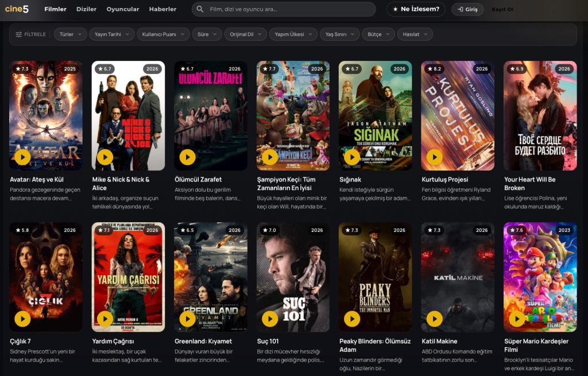Open Haberler from the navigation bar
The image size is (588, 376).
coord(163,9)
